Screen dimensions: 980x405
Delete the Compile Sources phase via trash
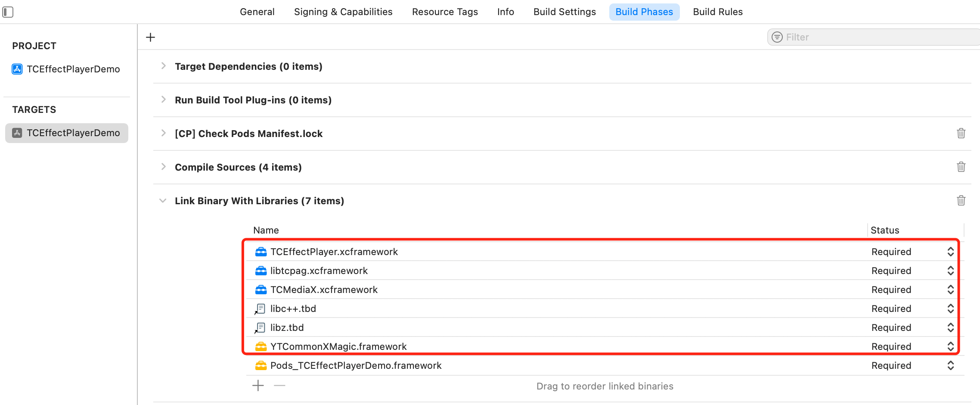961,167
